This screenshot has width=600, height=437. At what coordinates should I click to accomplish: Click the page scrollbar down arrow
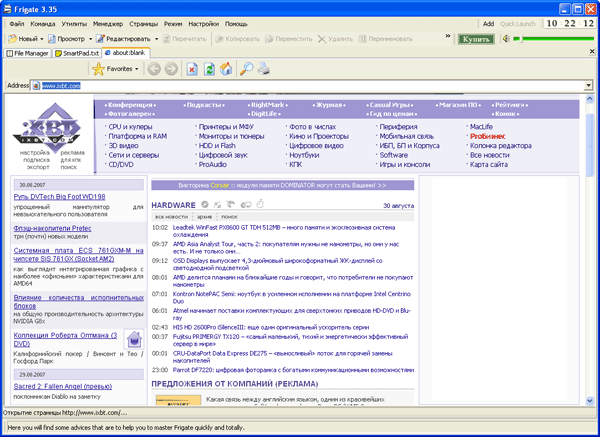[589, 401]
